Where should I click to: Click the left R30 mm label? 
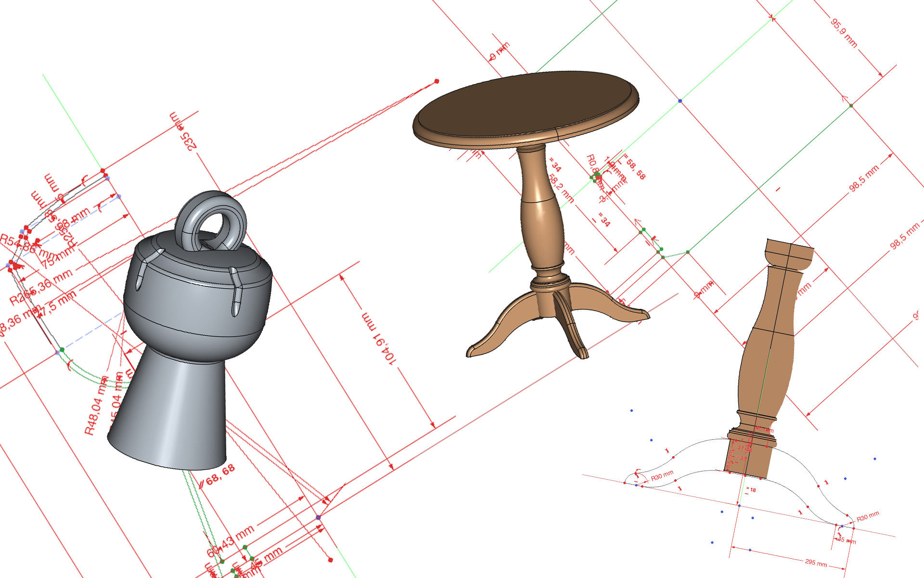[662, 476]
